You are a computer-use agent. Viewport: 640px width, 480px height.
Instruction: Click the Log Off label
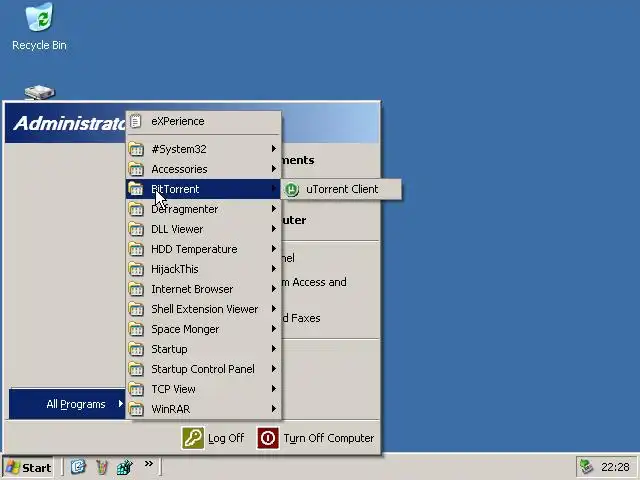click(226, 438)
